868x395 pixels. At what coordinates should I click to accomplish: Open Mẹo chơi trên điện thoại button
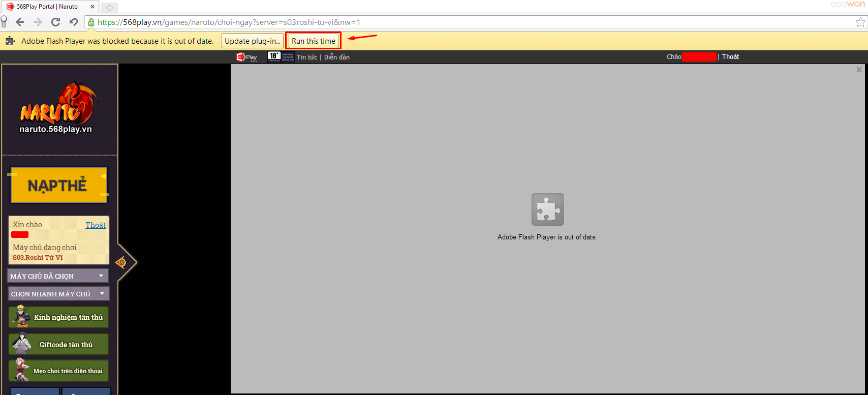[x=59, y=371]
